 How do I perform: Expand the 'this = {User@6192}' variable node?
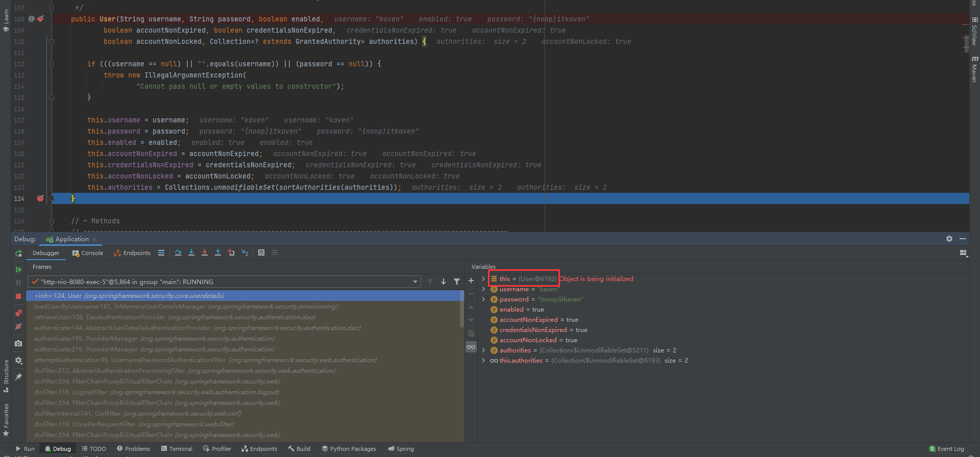point(483,279)
